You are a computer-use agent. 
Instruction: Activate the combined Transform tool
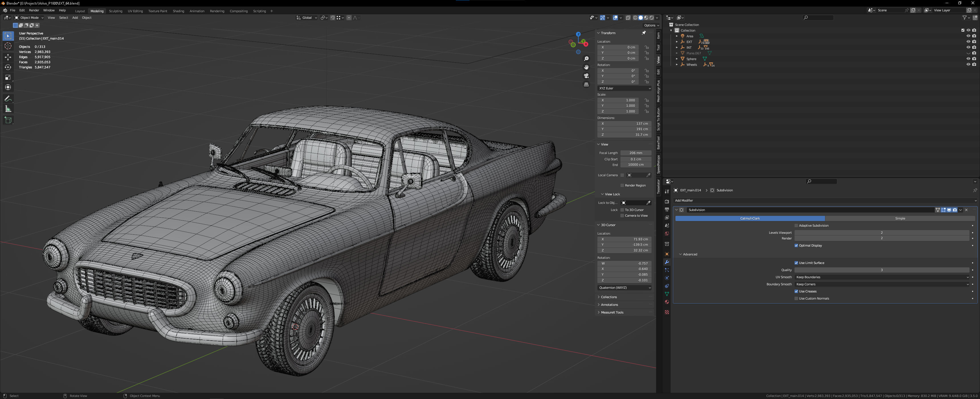[8, 87]
